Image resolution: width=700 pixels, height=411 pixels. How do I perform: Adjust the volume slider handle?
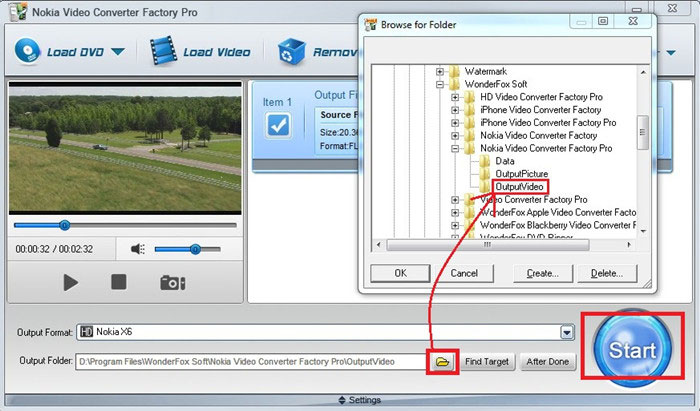tap(195, 249)
